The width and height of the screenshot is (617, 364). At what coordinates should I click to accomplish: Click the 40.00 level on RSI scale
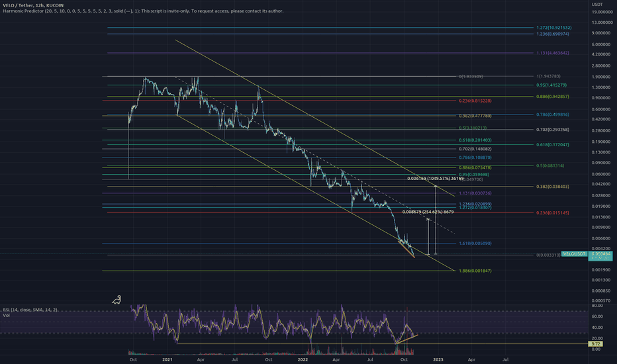pyautogui.click(x=597, y=328)
